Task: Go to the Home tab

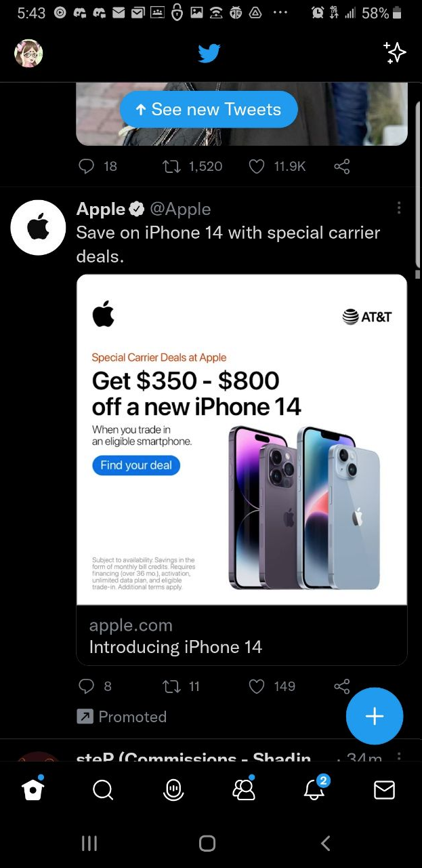Action: (x=33, y=789)
